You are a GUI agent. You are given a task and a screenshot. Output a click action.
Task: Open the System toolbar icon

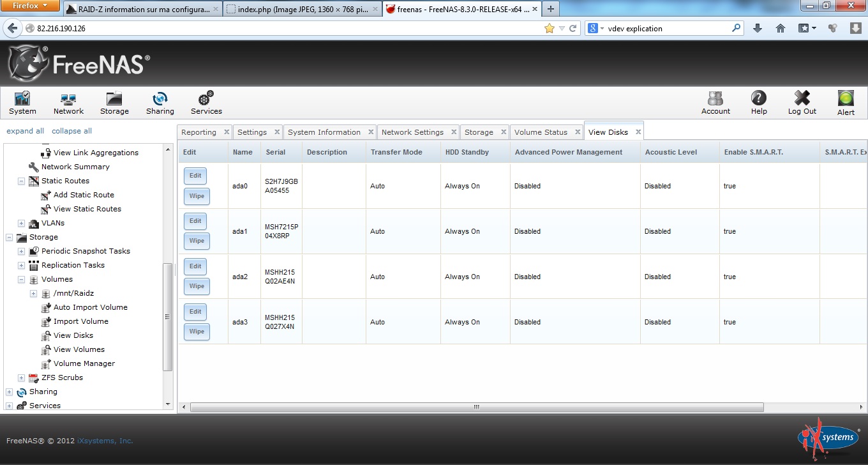coord(22,103)
